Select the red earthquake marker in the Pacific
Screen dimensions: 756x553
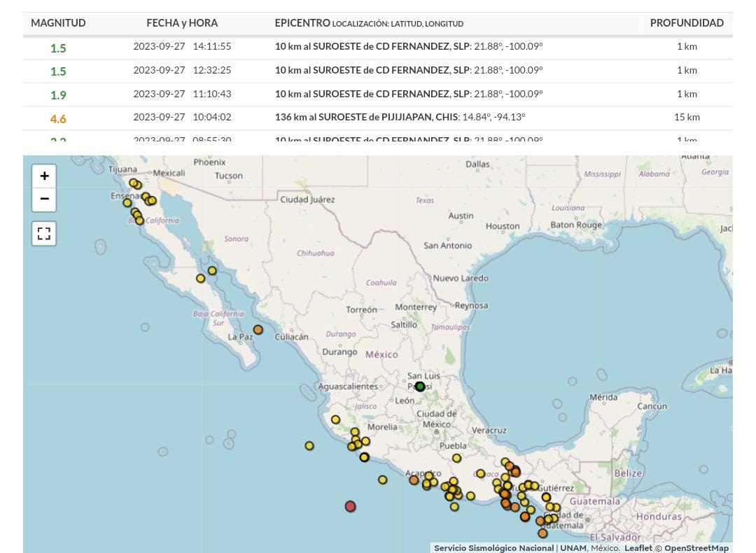(351, 506)
